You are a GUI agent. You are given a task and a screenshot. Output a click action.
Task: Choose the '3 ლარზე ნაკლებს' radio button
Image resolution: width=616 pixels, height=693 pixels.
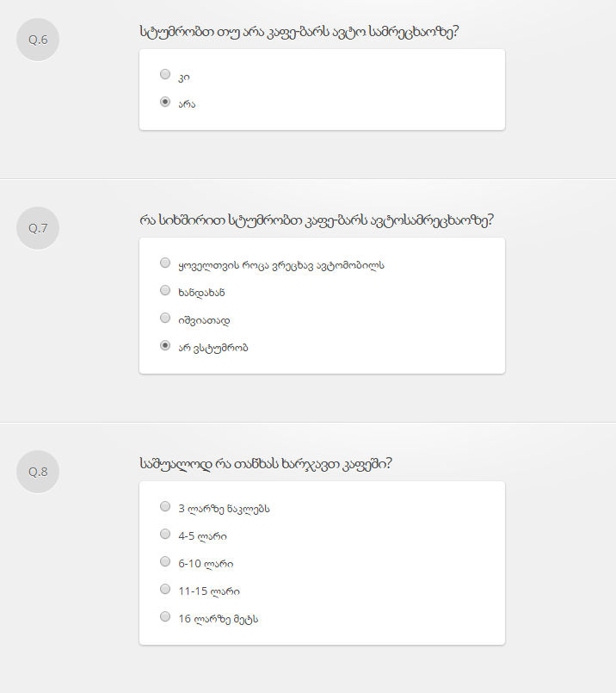165,507
